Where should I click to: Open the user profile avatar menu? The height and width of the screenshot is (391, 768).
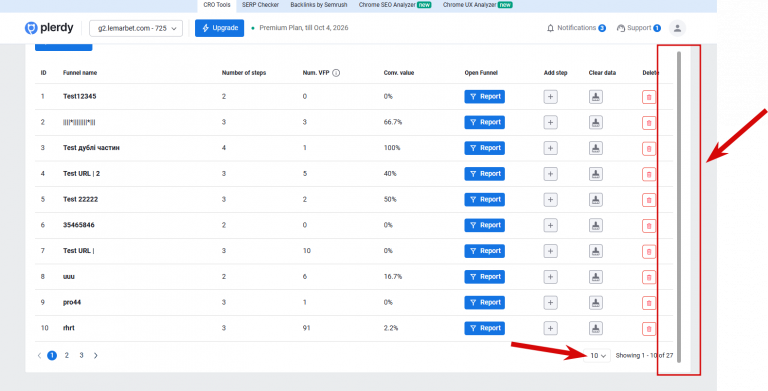(677, 28)
